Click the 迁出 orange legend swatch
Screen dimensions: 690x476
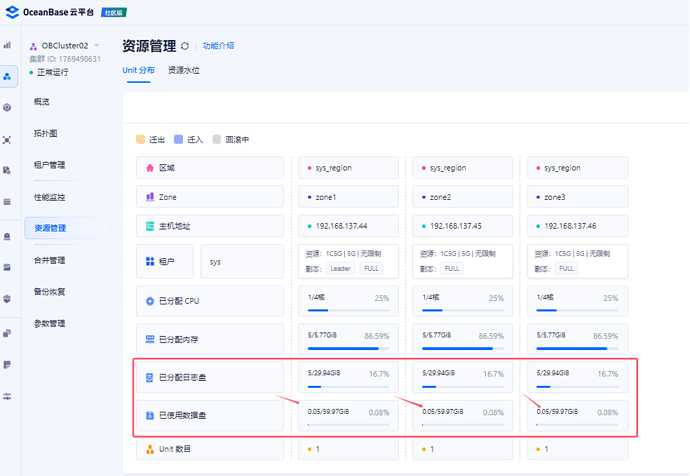141,139
